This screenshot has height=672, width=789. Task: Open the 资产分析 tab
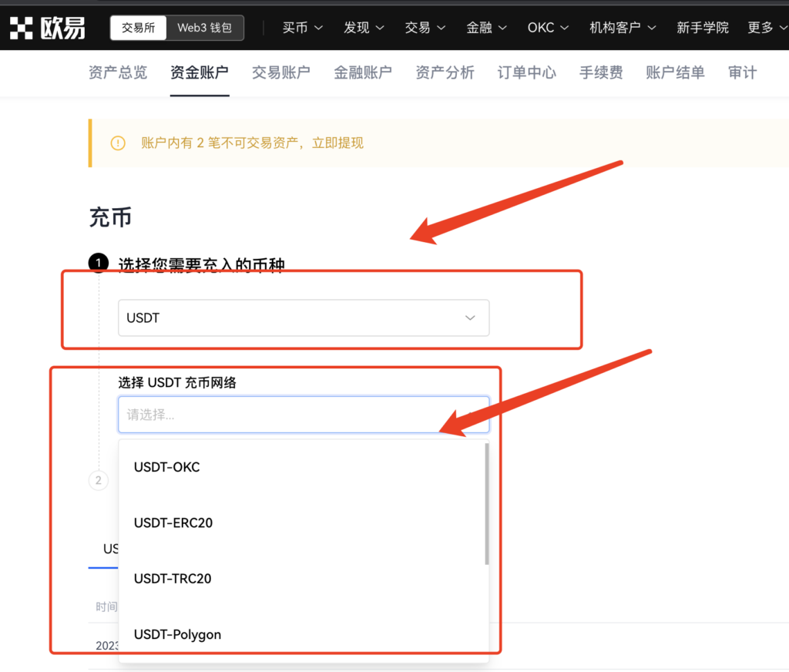point(445,72)
